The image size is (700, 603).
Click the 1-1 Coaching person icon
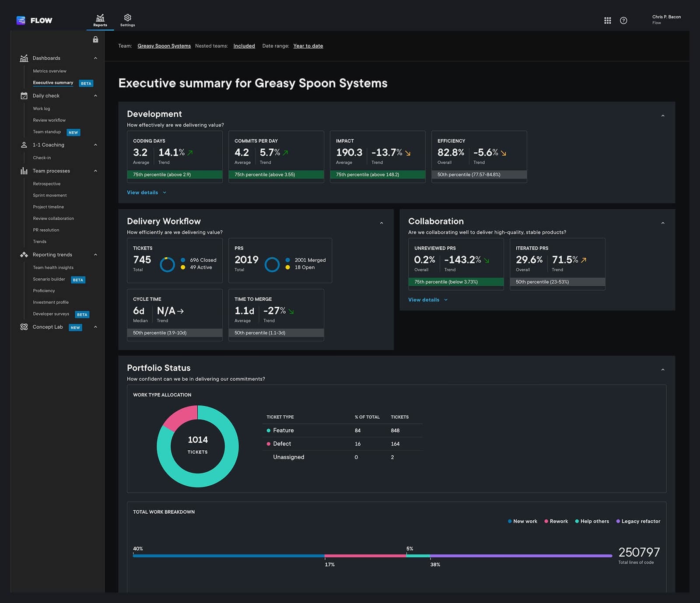point(24,145)
